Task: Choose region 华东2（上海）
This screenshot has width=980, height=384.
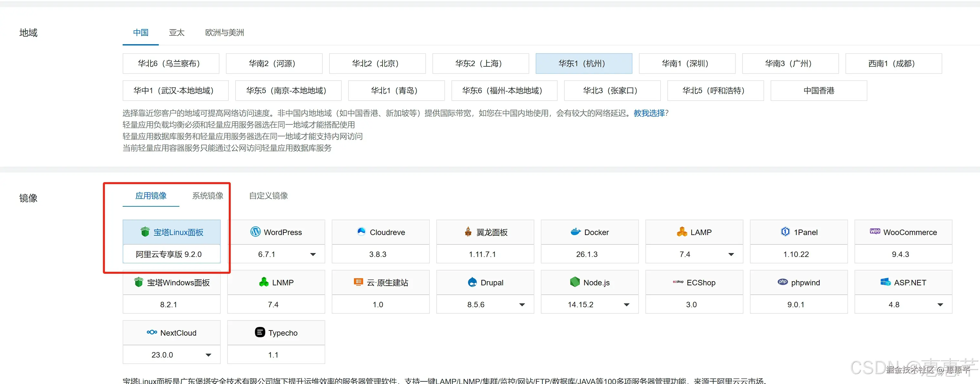Action: tap(480, 64)
